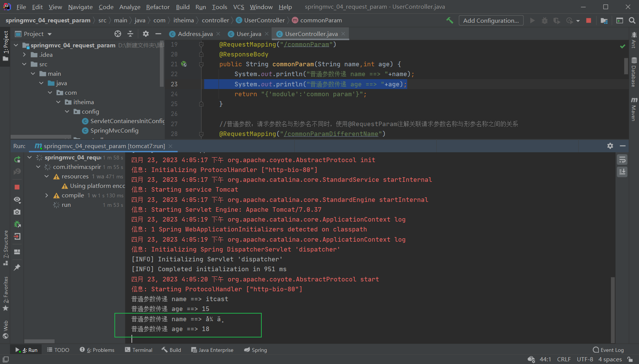Click Scroll to End icon in console
Viewport: 639px width, 364px height.
pyautogui.click(x=622, y=172)
